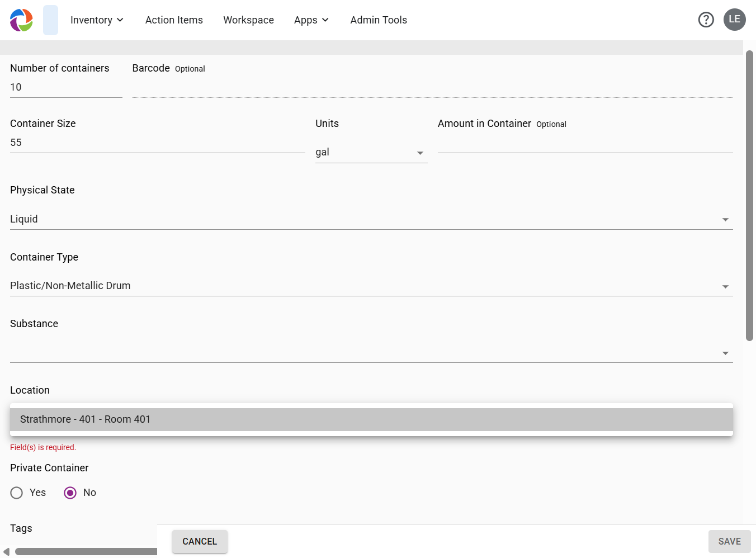Open the Container Type dropdown
This screenshot has height=558, width=756.
pos(371,286)
